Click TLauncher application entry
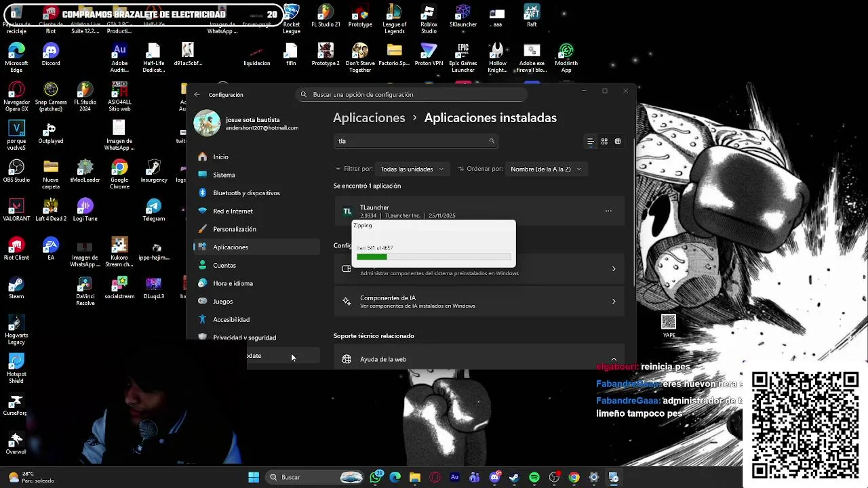 [479, 211]
